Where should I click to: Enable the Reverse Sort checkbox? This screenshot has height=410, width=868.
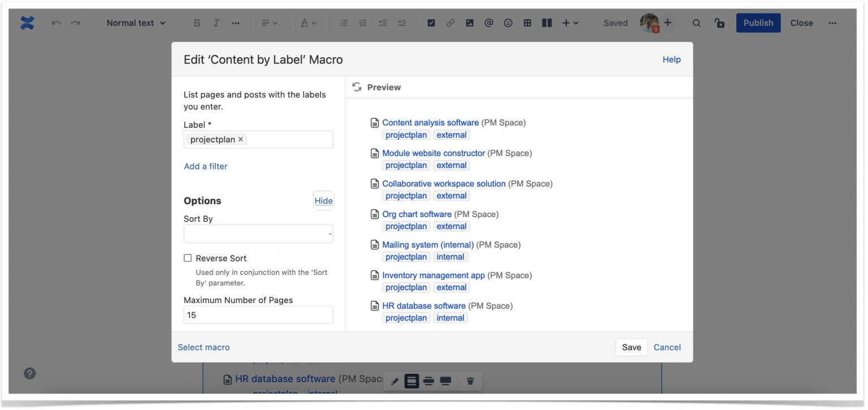[x=188, y=258]
